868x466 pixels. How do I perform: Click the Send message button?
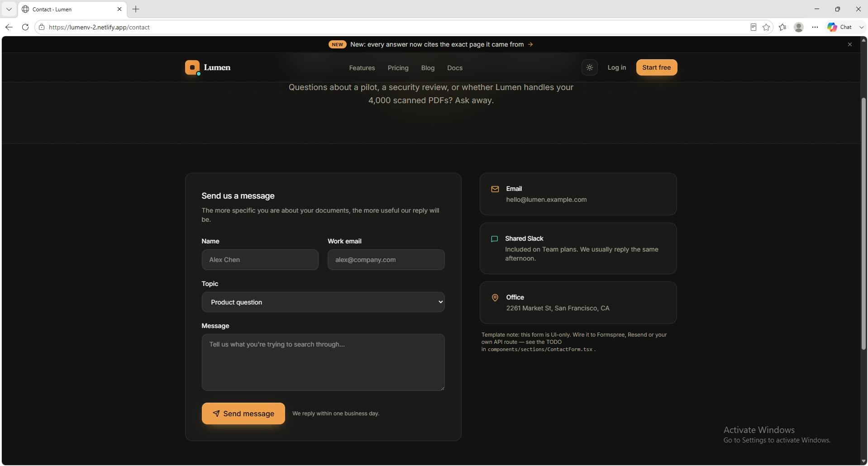pyautogui.click(x=243, y=414)
